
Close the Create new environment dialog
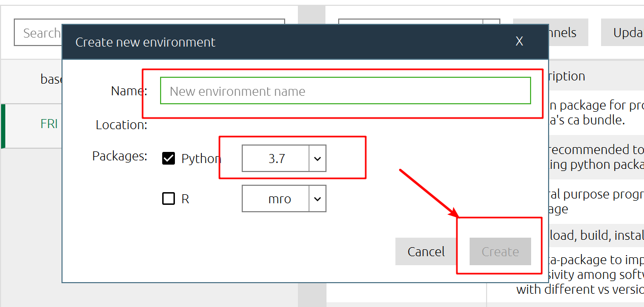point(519,41)
